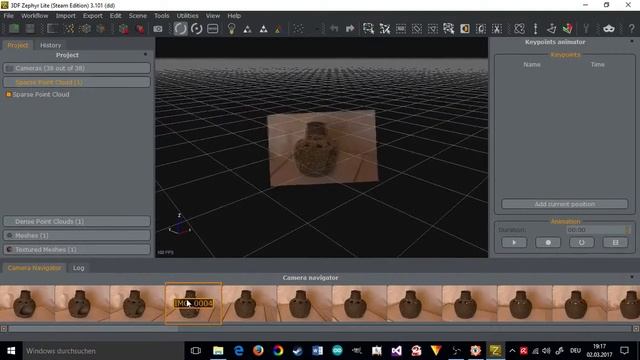This screenshot has width=640, height=360.
Task: Select the orbit navigation mode icon
Action: 180,29
